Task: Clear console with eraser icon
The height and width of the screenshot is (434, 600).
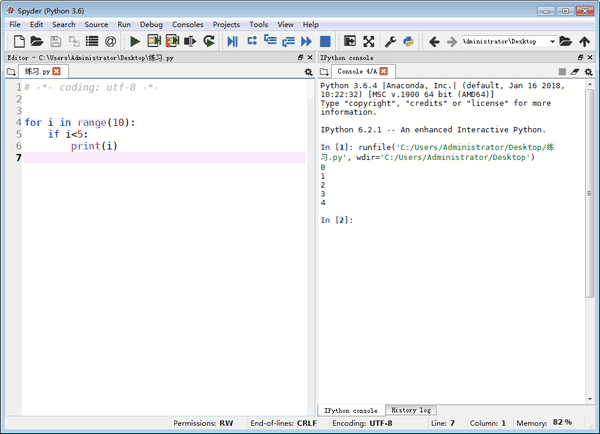Action: [575, 72]
